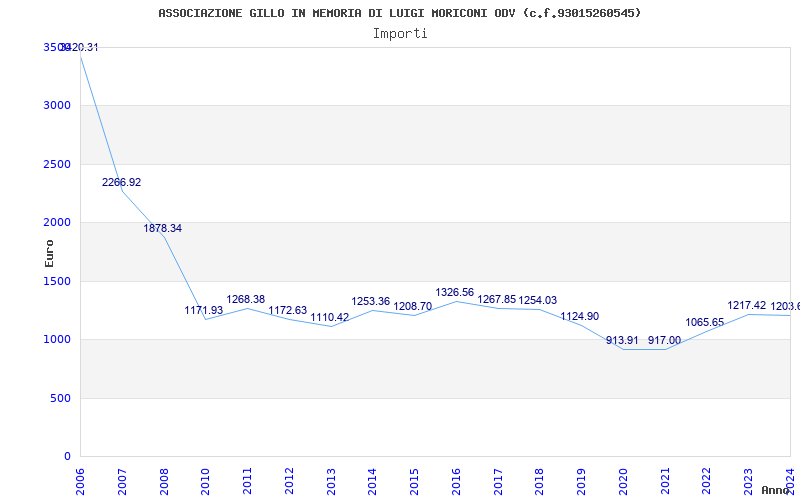This screenshot has width=800, height=500.
Task: Select data value 917.00
Action: click(664, 340)
